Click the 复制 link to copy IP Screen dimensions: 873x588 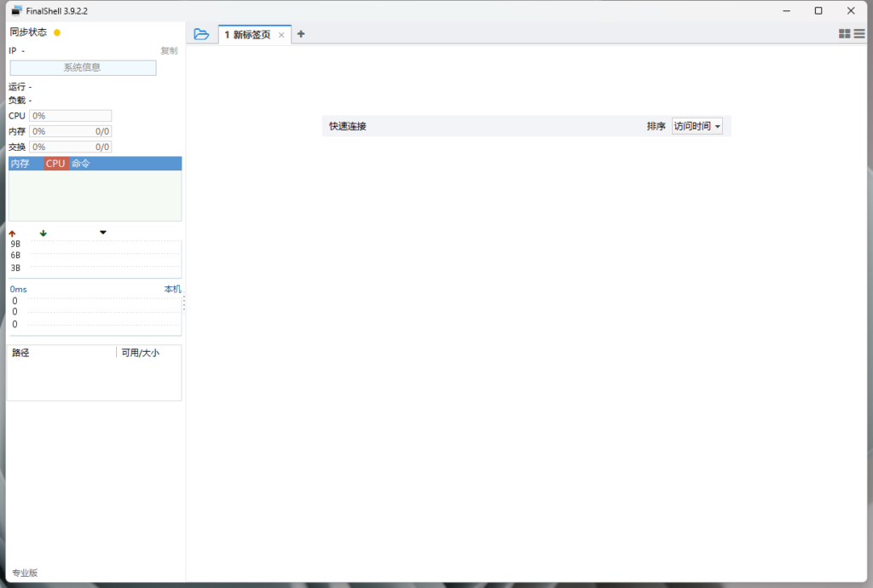tap(169, 50)
